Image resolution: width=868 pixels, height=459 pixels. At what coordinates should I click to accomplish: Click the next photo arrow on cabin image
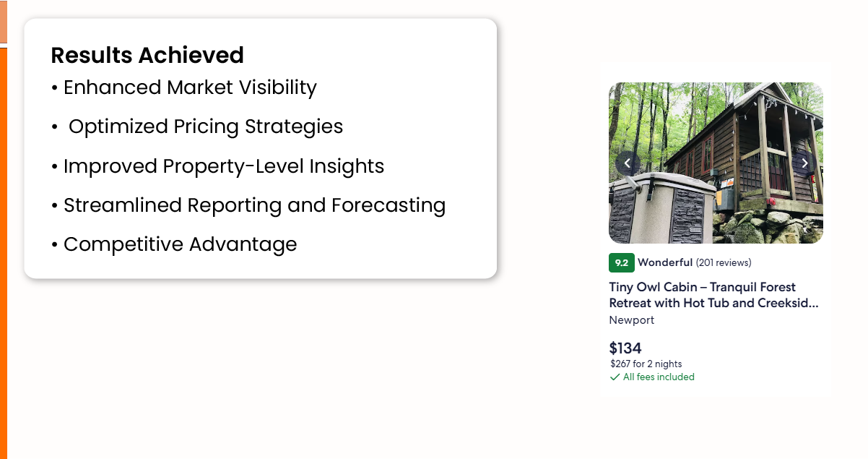[x=804, y=163]
